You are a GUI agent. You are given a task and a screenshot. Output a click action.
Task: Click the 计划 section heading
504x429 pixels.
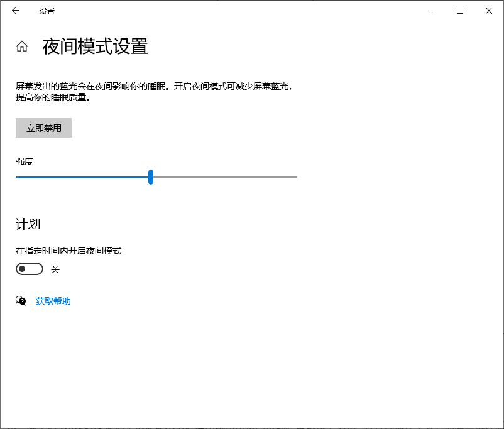click(23, 224)
